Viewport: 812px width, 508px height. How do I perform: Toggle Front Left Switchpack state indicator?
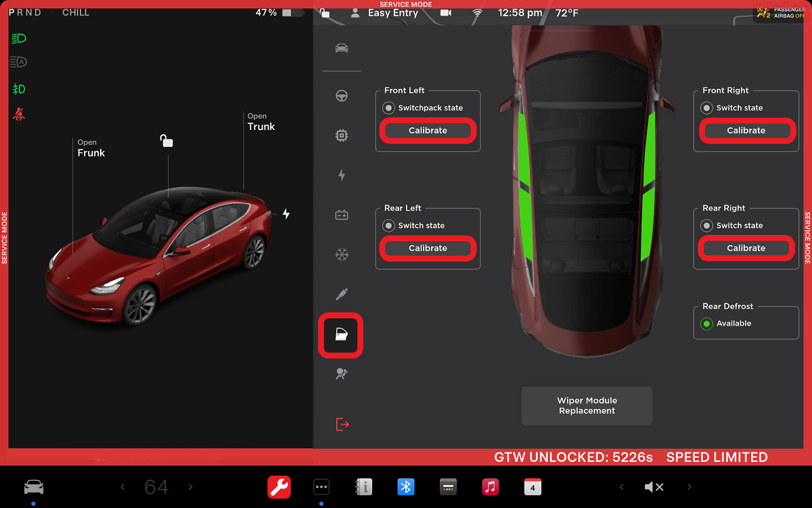(388, 108)
